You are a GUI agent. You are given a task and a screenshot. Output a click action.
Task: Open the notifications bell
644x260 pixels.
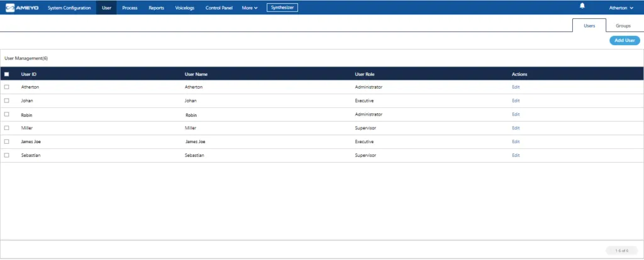click(582, 6)
